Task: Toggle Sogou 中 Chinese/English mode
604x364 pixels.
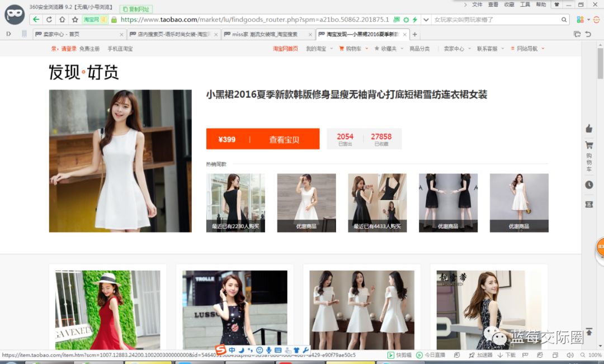Action: [x=232, y=350]
